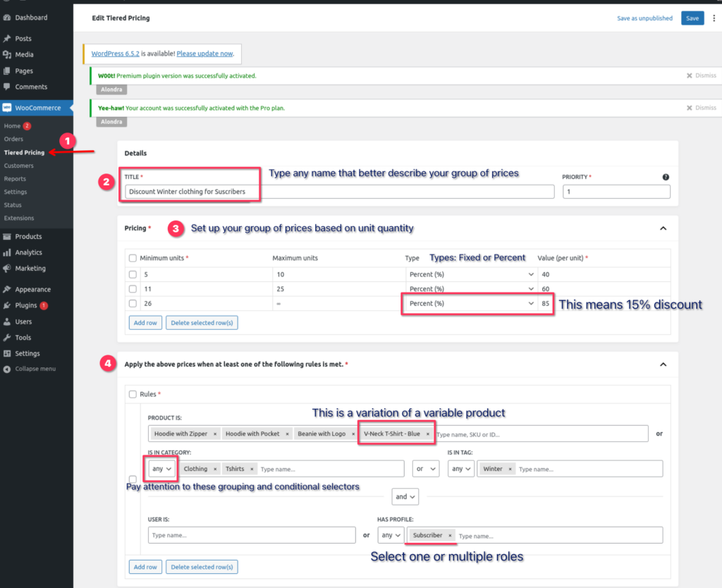Image resolution: width=722 pixels, height=588 pixels.
Task: Remove the Subscriber profile chip
Action: pyautogui.click(x=450, y=535)
